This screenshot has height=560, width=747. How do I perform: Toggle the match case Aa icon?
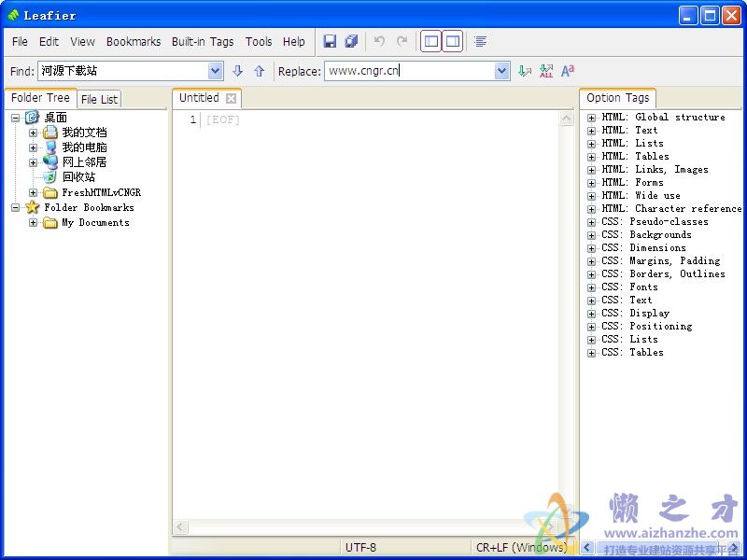[567, 70]
